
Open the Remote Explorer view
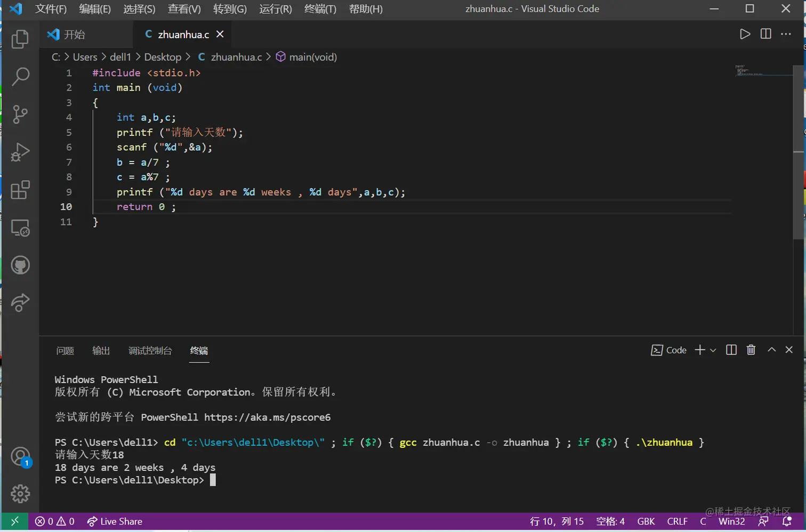[x=20, y=228]
